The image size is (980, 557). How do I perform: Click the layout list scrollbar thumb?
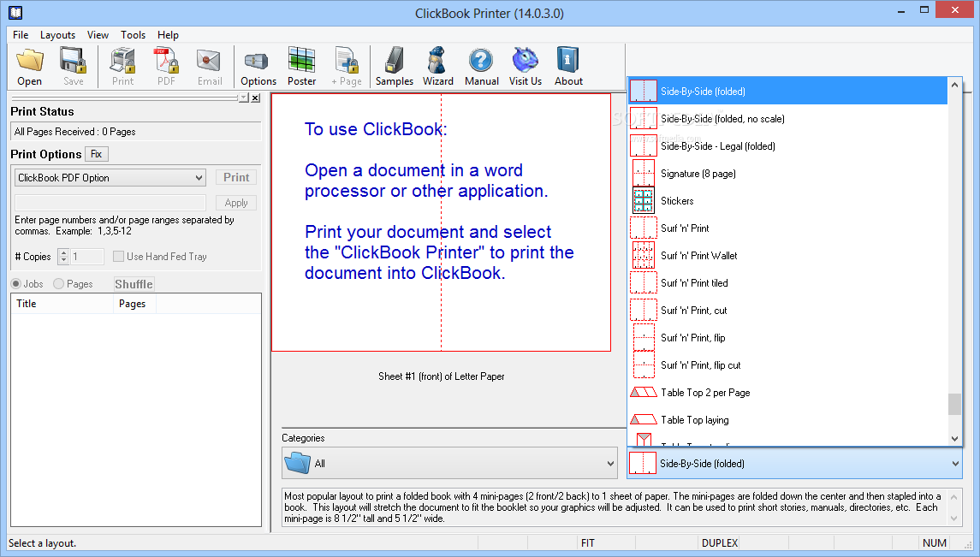coord(954,404)
